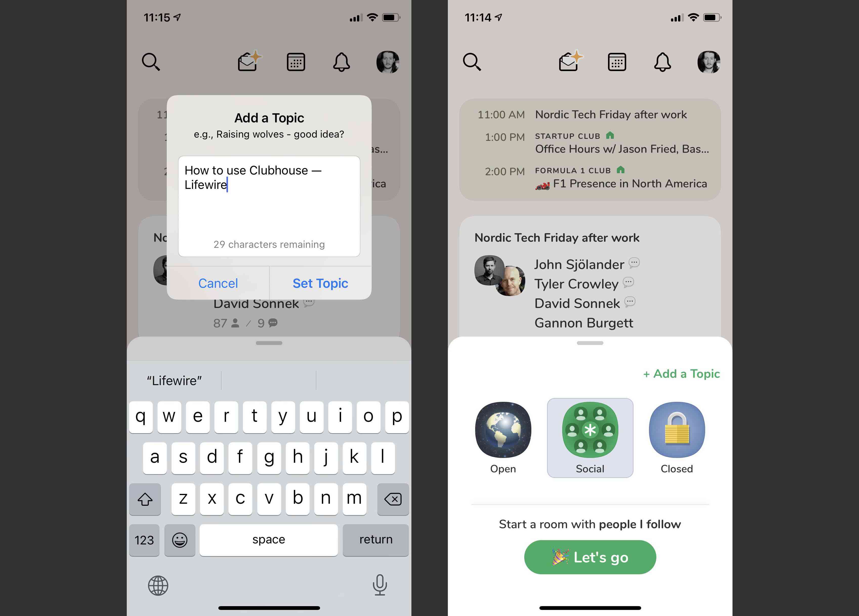Tap Cancel to dismiss topic dialog
This screenshot has height=616, width=859.
coord(218,283)
